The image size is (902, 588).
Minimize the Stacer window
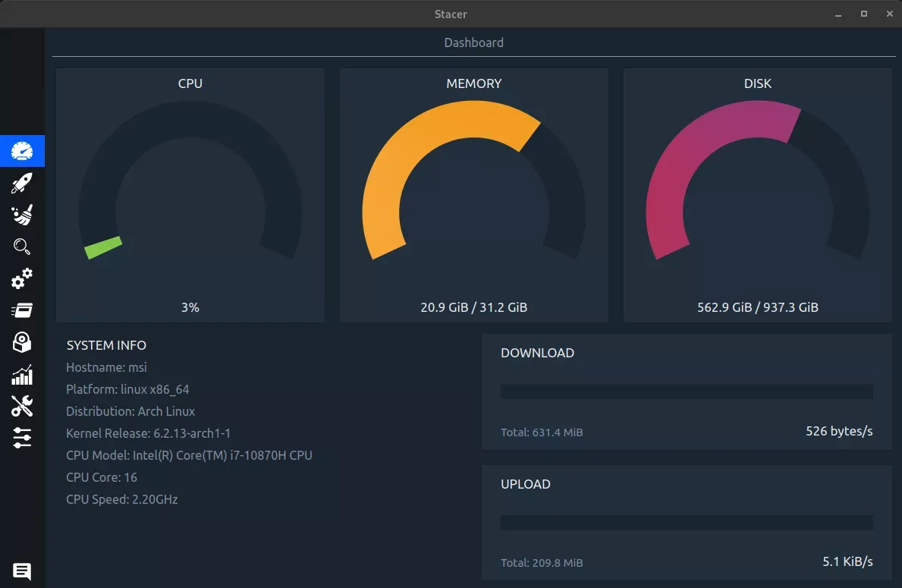point(838,14)
